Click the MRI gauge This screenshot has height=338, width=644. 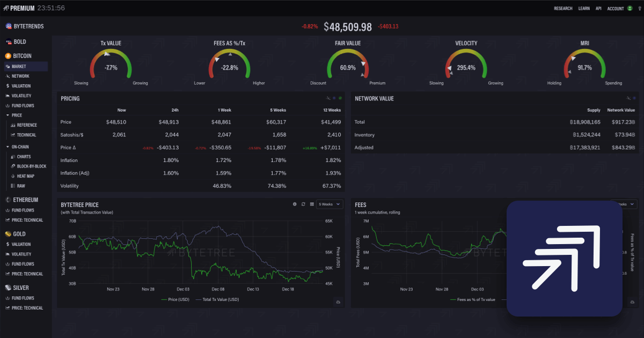pyautogui.click(x=584, y=64)
